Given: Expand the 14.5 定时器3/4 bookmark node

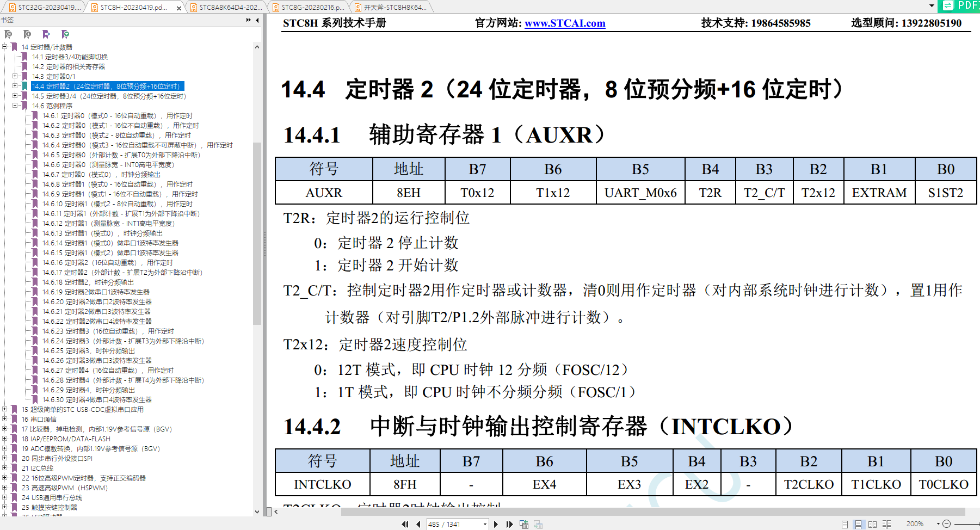Looking at the screenshot, I should [x=15, y=96].
